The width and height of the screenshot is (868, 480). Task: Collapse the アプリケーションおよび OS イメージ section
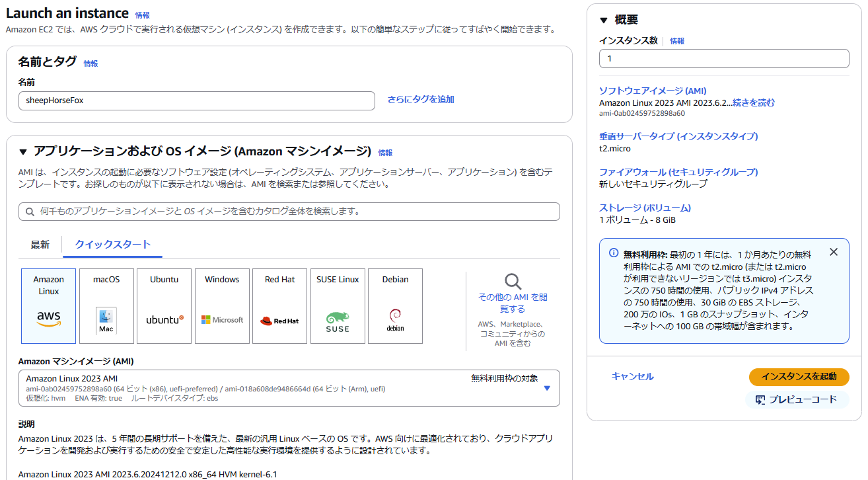23,151
